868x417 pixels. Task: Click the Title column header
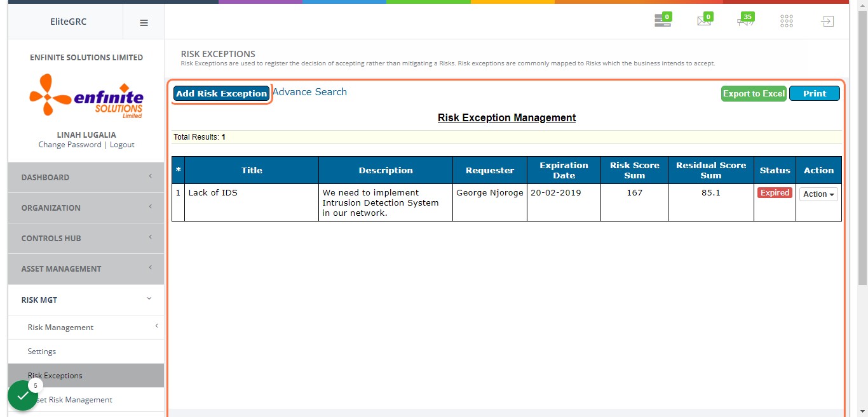[x=252, y=170]
